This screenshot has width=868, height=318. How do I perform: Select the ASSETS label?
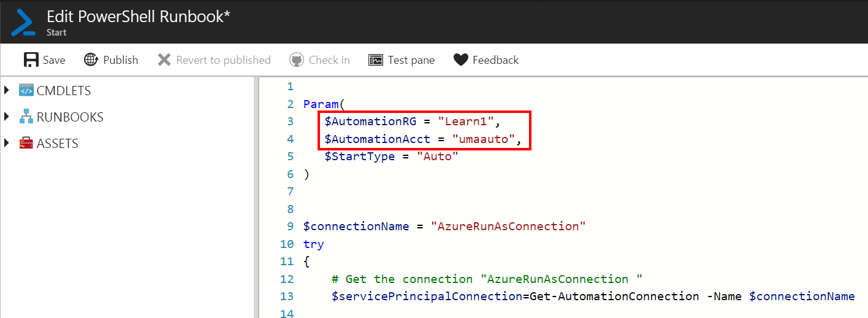58,144
